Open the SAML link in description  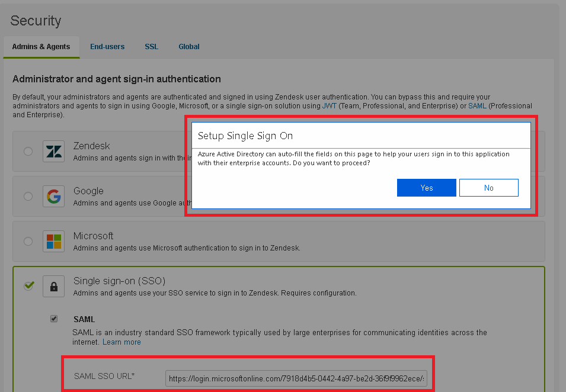[477, 106]
